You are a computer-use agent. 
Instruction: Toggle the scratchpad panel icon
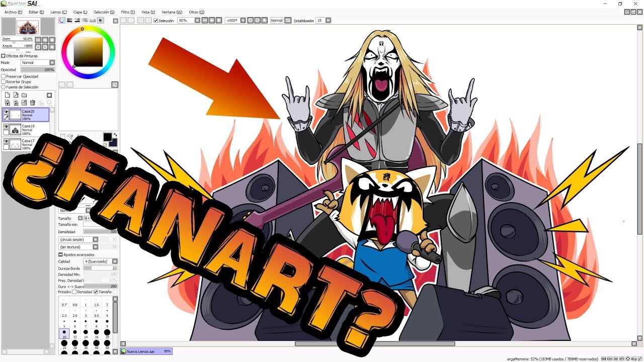pos(101,20)
